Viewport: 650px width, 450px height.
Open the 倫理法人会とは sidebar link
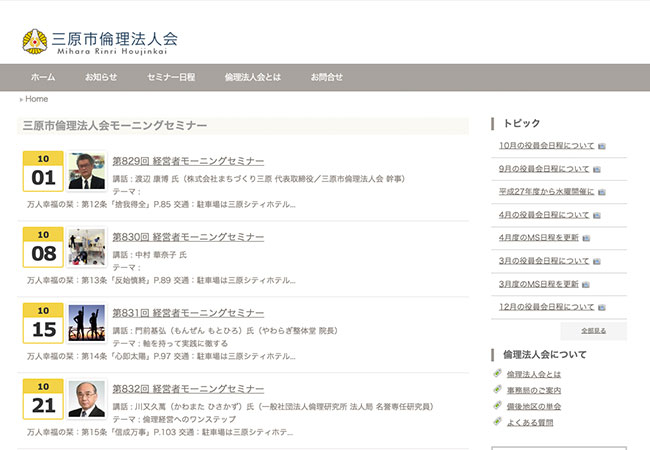534,374
